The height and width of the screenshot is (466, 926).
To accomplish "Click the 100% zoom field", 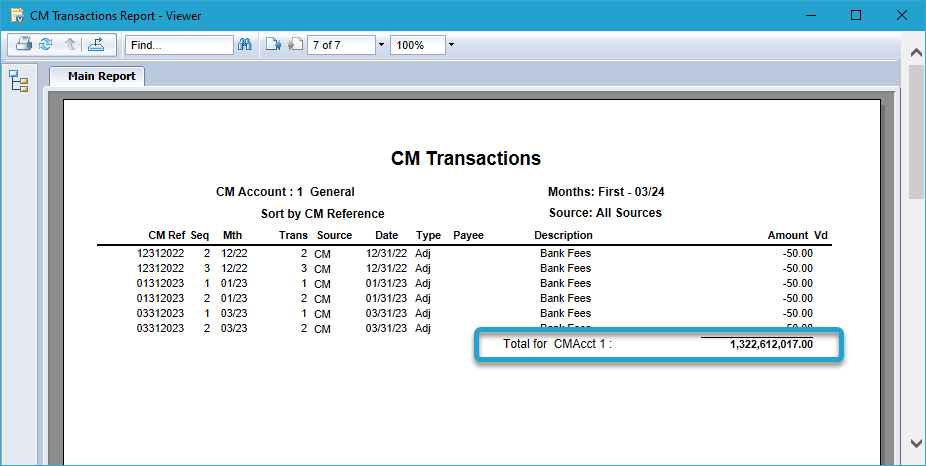I will pyautogui.click(x=418, y=45).
